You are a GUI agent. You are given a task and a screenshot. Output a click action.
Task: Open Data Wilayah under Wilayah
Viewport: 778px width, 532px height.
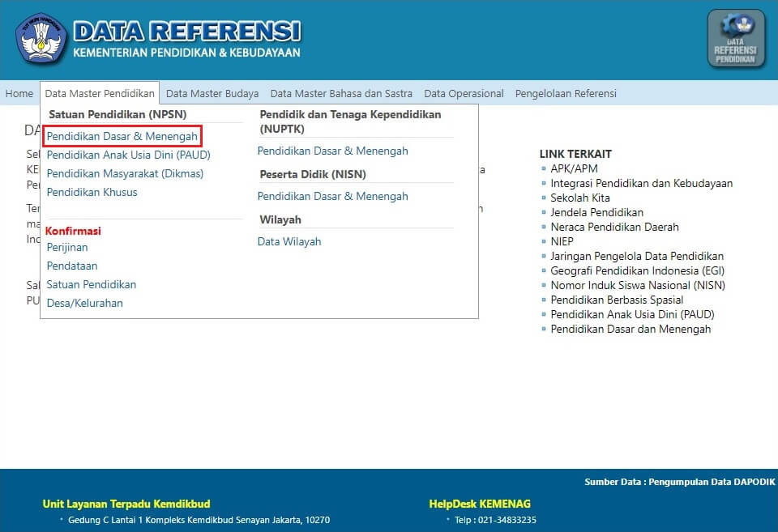[289, 240]
